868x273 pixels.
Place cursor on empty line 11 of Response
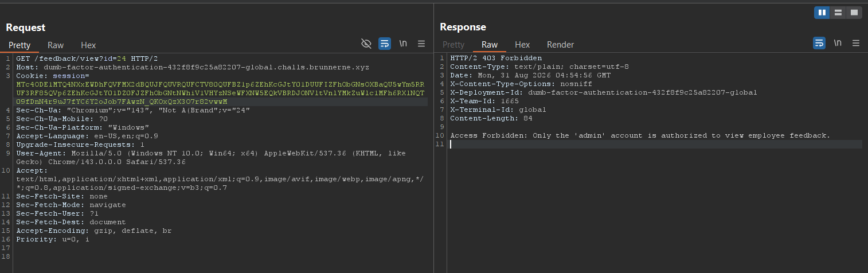[x=655, y=144]
